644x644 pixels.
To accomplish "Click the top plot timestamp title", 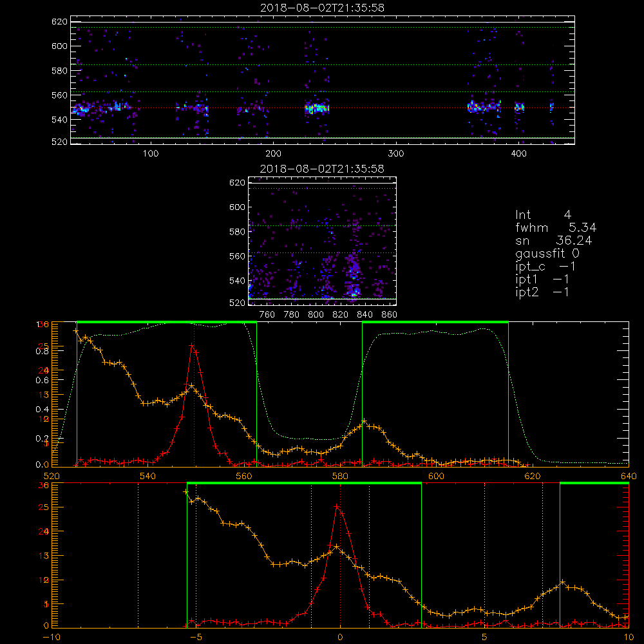I will click(322, 8).
